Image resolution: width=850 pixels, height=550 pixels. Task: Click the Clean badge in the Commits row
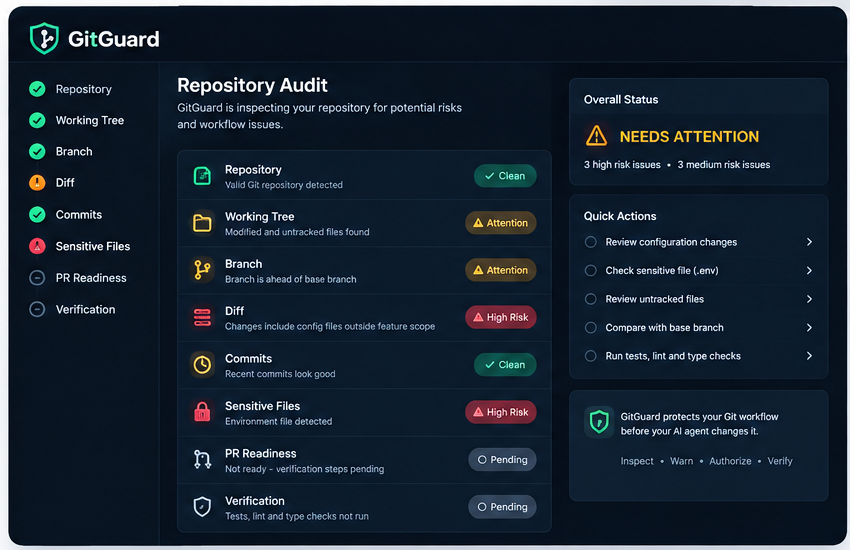pos(505,365)
